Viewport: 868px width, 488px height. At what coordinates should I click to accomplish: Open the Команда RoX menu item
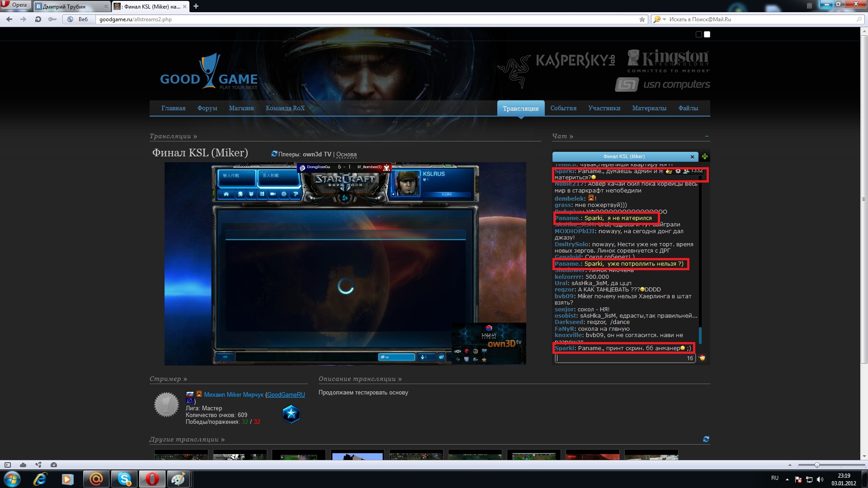285,108
